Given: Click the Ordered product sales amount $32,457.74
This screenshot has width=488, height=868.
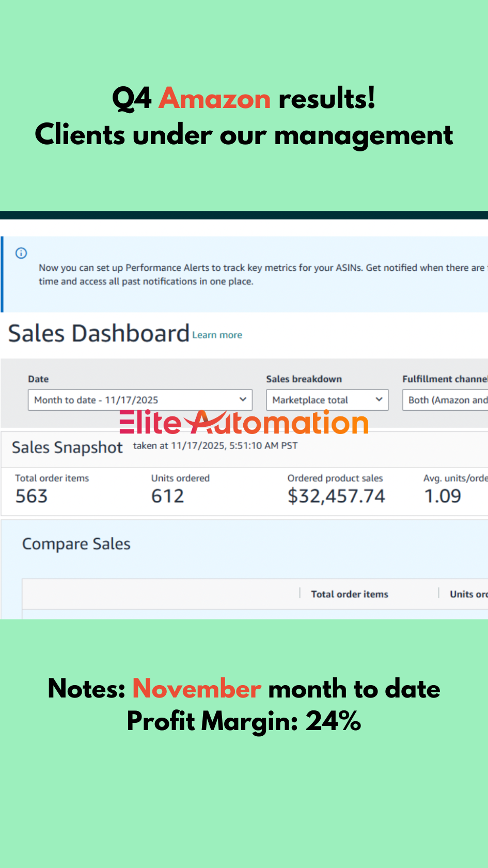Looking at the screenshot, I should point(336,496).
